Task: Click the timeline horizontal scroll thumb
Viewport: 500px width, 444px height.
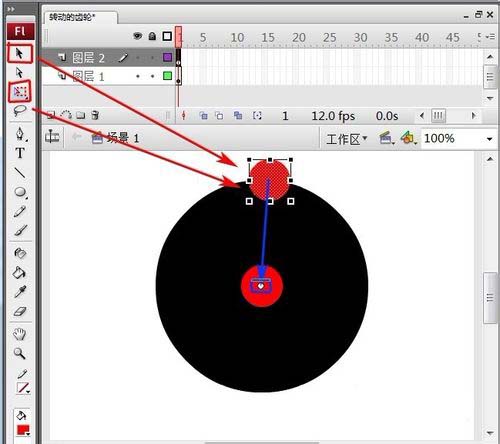Action: coord(438,116)
